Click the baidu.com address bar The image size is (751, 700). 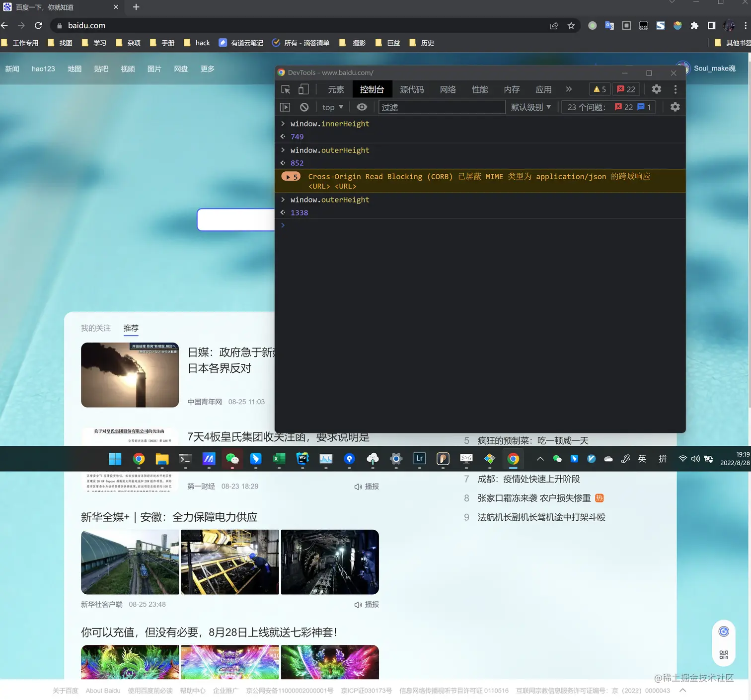coord(298,25)
